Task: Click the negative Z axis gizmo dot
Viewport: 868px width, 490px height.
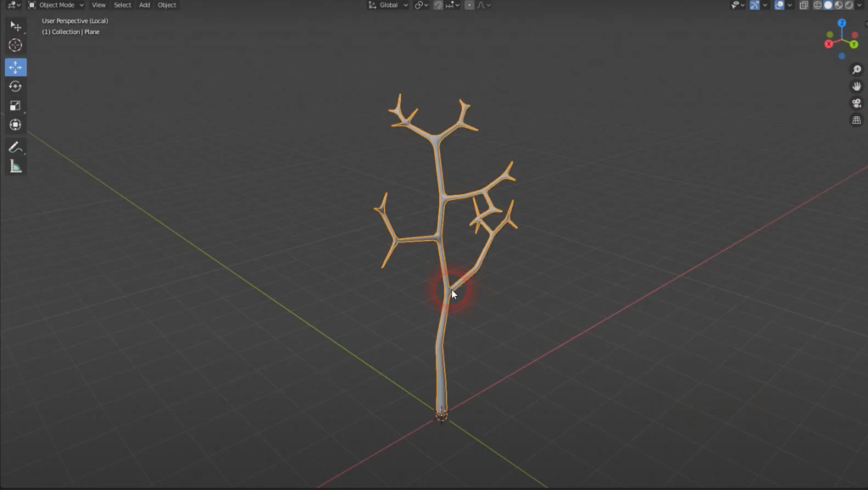Action: point(842,56)
